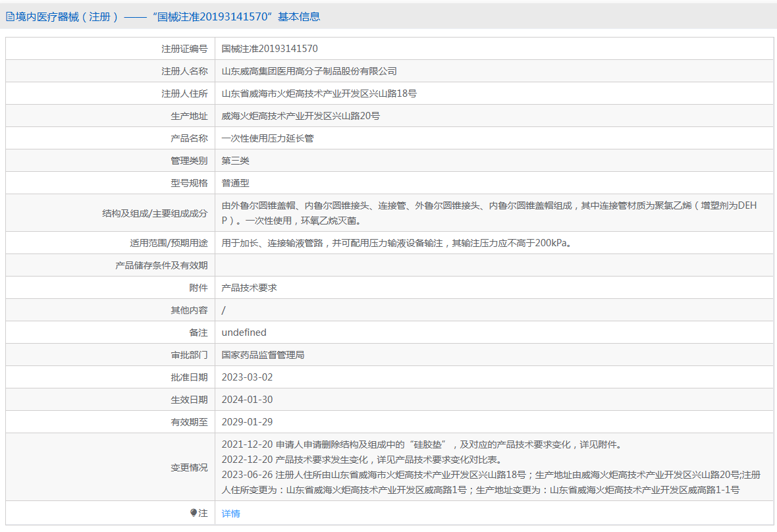Click the 结构及组成/主要组成成分 label

pyautogui.click(x=155, y=213)
